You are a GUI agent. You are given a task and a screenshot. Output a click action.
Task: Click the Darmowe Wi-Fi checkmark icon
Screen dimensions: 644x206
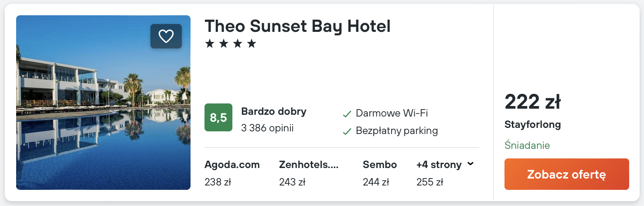point(347,114)
